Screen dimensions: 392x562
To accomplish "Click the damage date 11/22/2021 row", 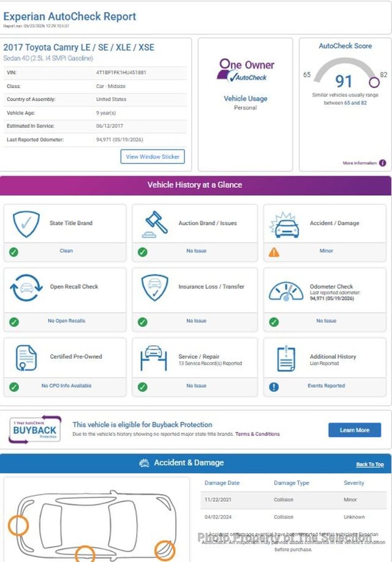I will (294, 500).
